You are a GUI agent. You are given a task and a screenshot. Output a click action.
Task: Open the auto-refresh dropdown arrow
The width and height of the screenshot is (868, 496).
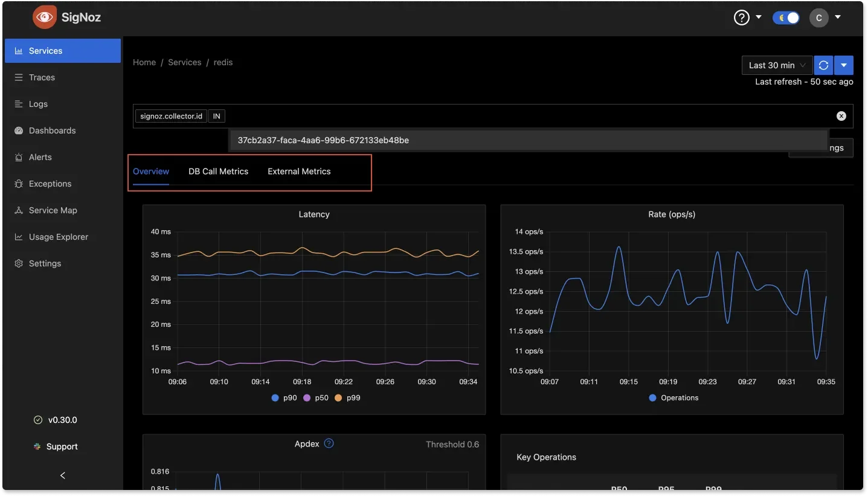click(x=844, y=65)
